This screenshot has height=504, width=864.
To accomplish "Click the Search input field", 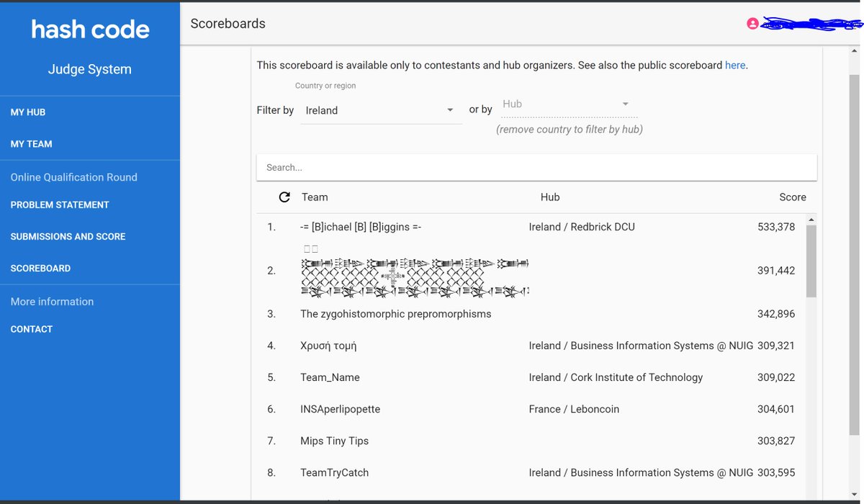I will [537, 167].
